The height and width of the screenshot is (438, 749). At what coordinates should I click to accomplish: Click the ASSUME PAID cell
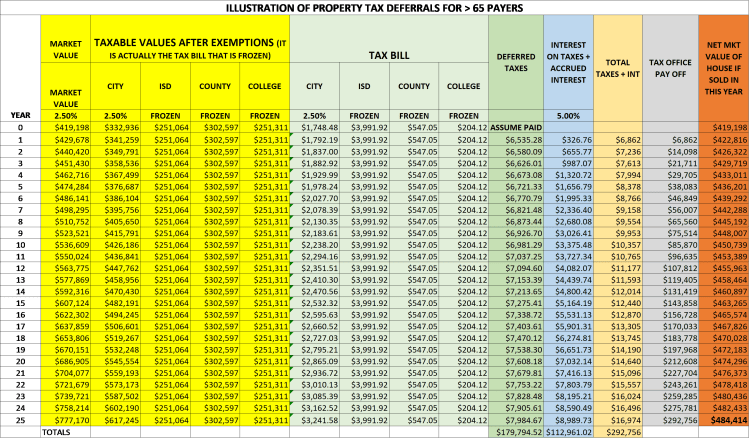tap(518, 129)
